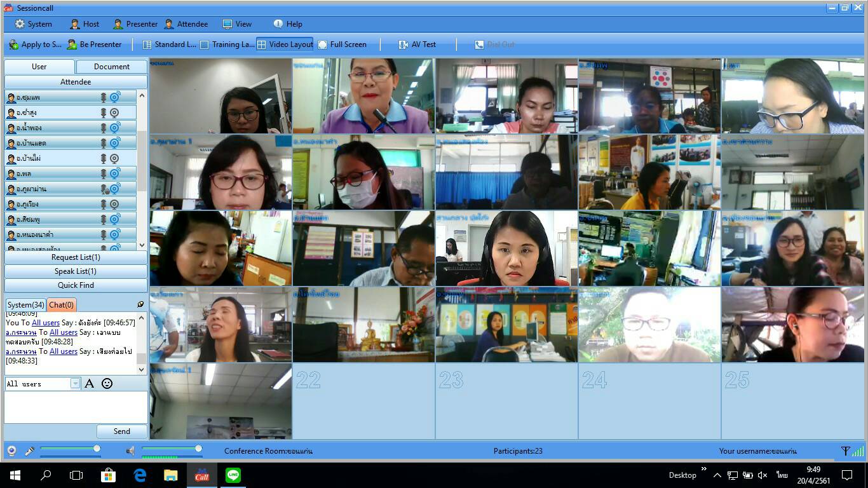The image size is (868, 488).
Task: Click Apply to Speak toolbar icon
Action: [13, 44]
